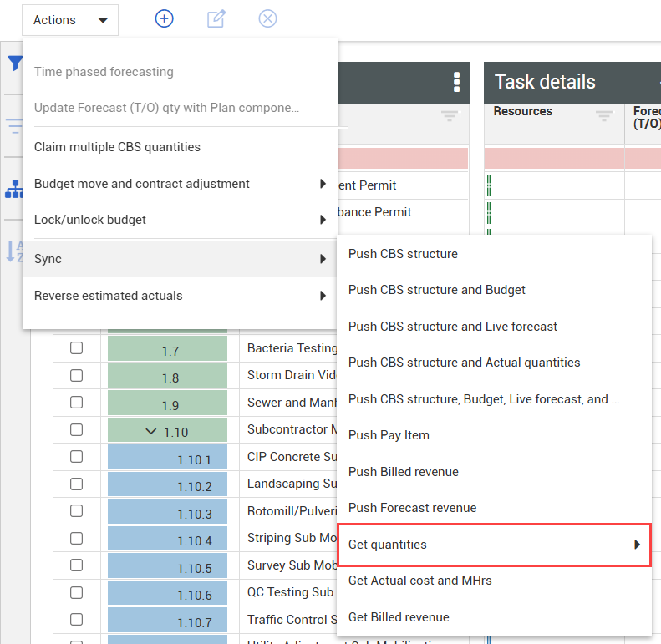Choose Push CBS structure and Budget
Viewport: 661px width, 644px height.
[x=436, y=290]
